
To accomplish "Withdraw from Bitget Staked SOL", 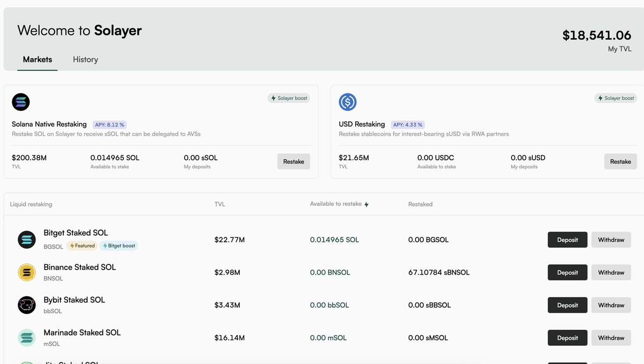I will click(611, 240).
